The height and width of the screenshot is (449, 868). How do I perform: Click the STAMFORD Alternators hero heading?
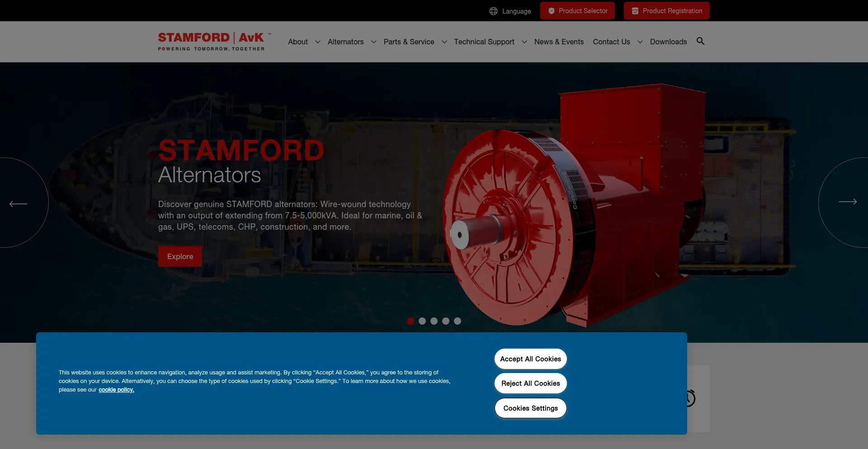point(241,162)
